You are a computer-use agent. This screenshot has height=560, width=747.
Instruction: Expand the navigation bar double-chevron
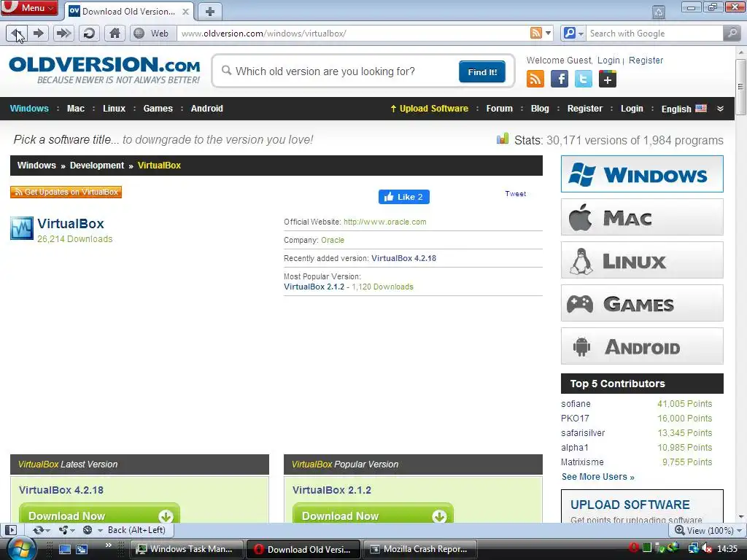tap(720, 109)
